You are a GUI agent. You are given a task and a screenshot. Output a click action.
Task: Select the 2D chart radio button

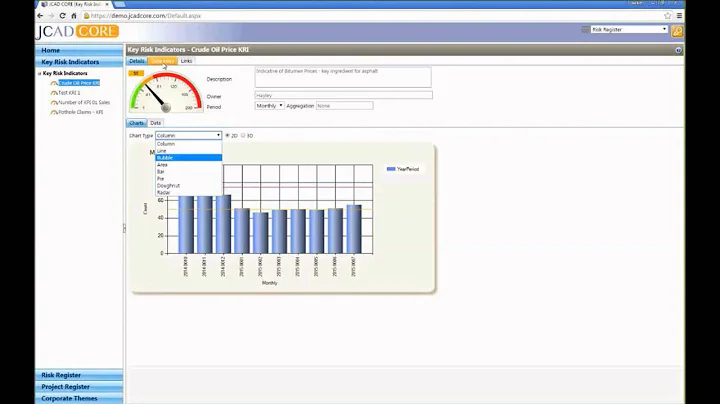click(x=227, y=135)
